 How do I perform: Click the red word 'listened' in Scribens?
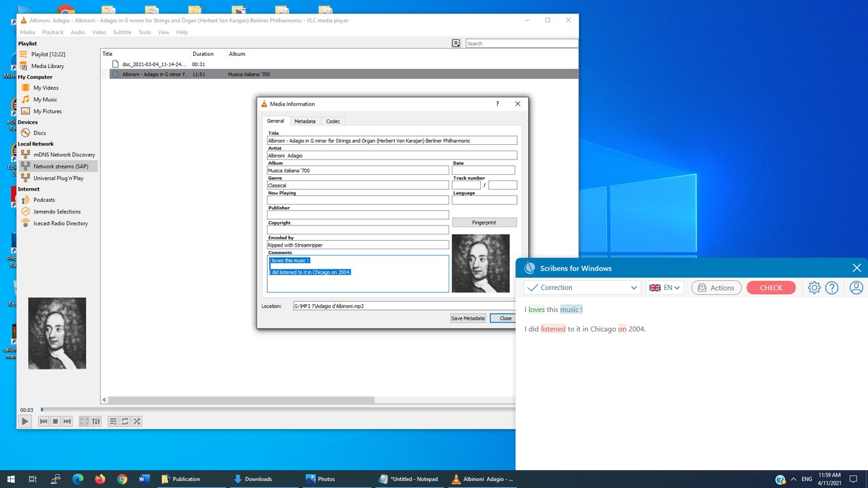[553, 329]
